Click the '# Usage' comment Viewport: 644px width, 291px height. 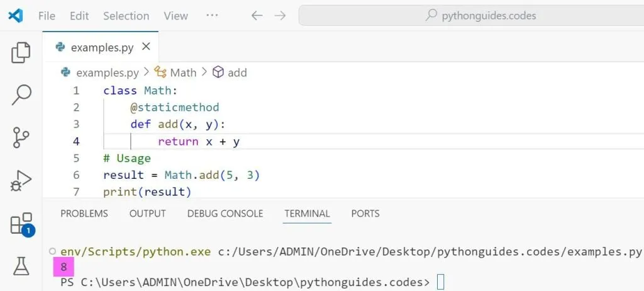[127, 159]
